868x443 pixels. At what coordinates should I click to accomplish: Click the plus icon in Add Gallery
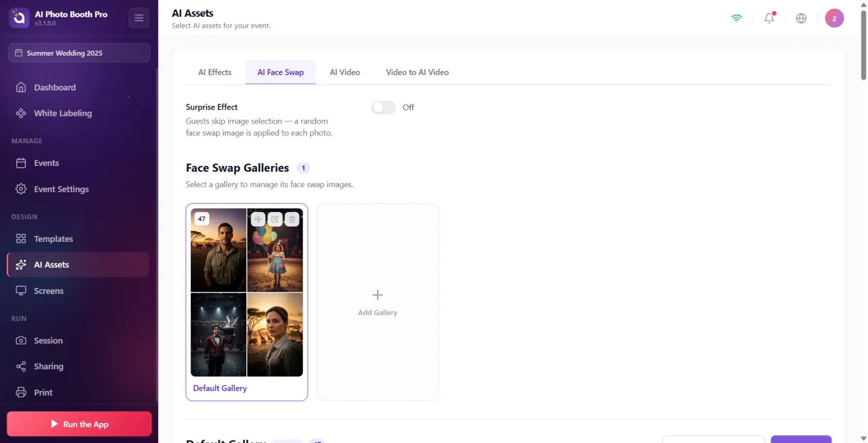coord(378,295)
